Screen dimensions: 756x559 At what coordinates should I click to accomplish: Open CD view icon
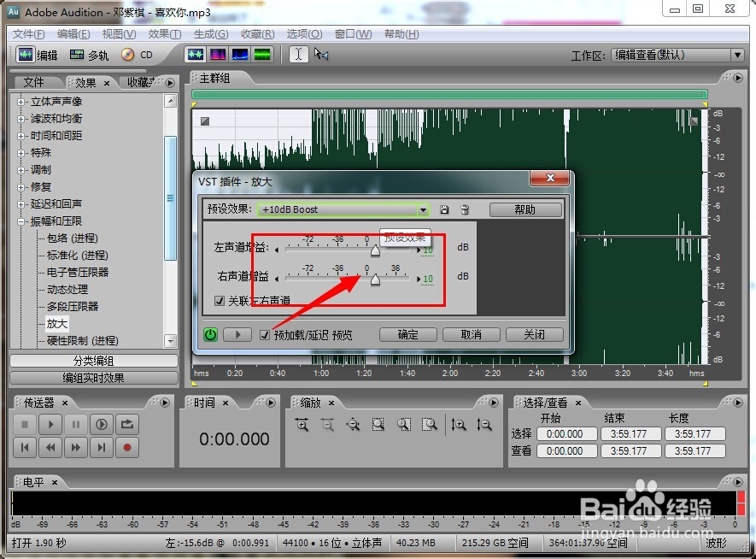(128, 55)
